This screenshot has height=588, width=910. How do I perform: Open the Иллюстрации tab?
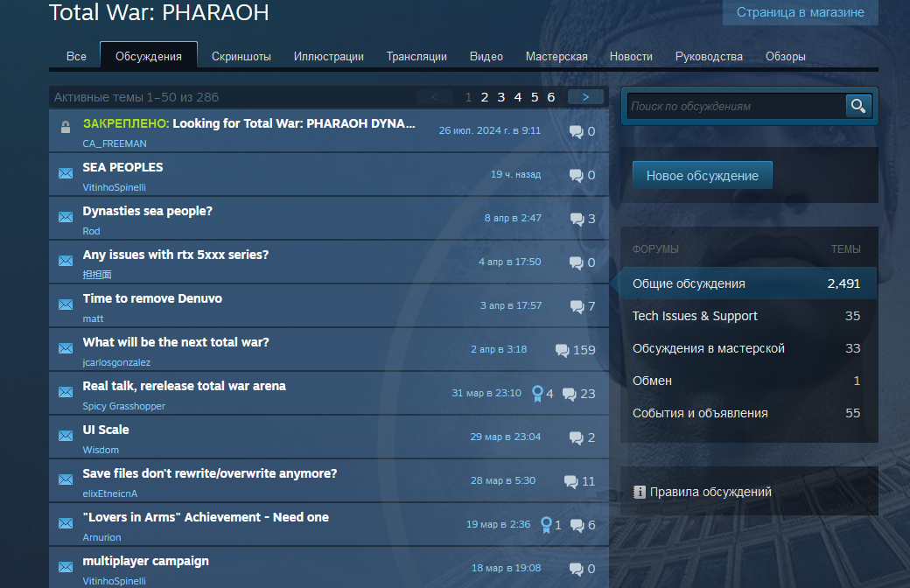328,56
